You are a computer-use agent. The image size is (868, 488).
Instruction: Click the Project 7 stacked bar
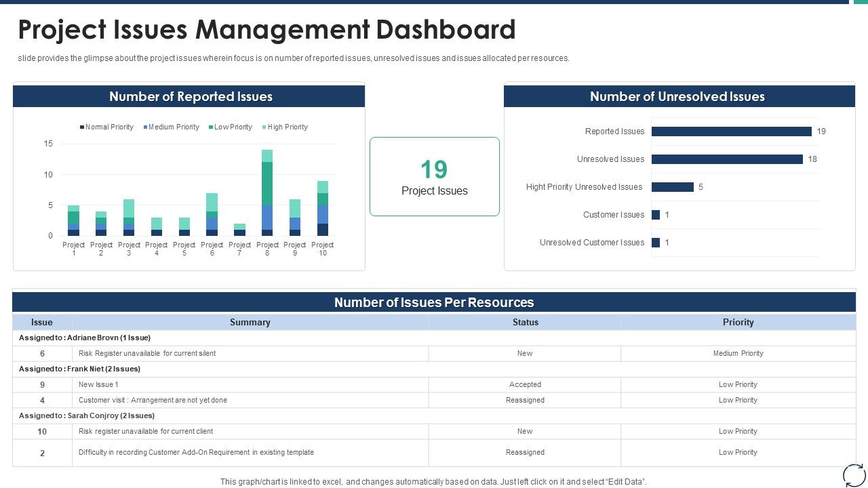pyautogui.click(x=239, y=230)
